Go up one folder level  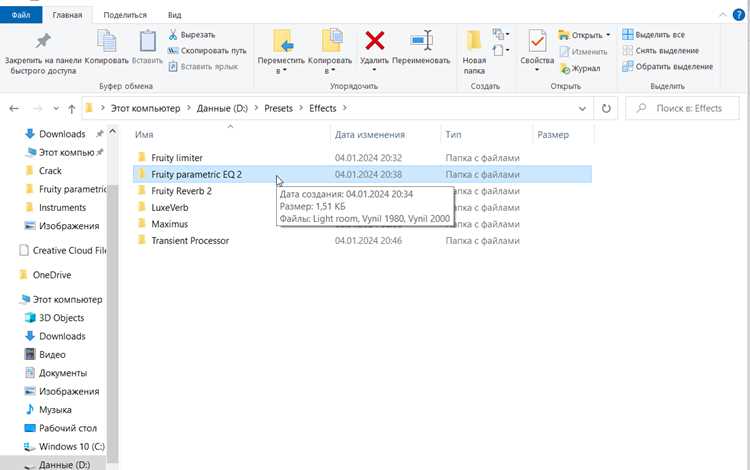[x=72, y=109]
